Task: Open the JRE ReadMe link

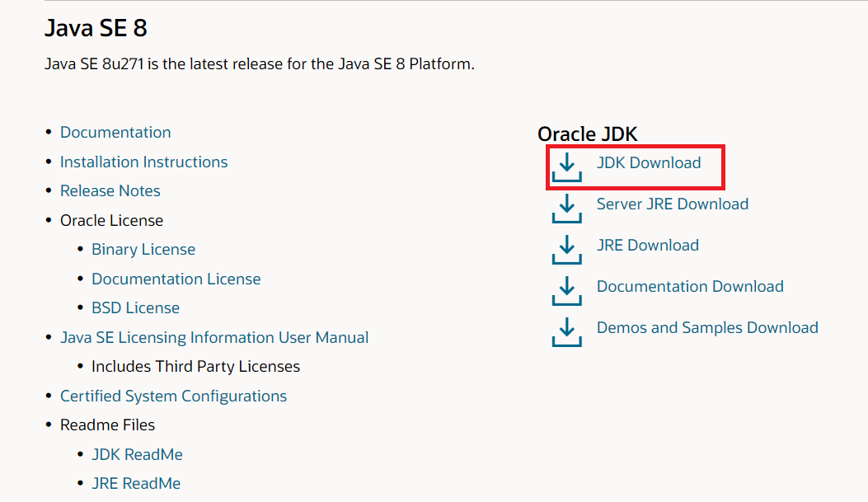Action: point(136,484)
